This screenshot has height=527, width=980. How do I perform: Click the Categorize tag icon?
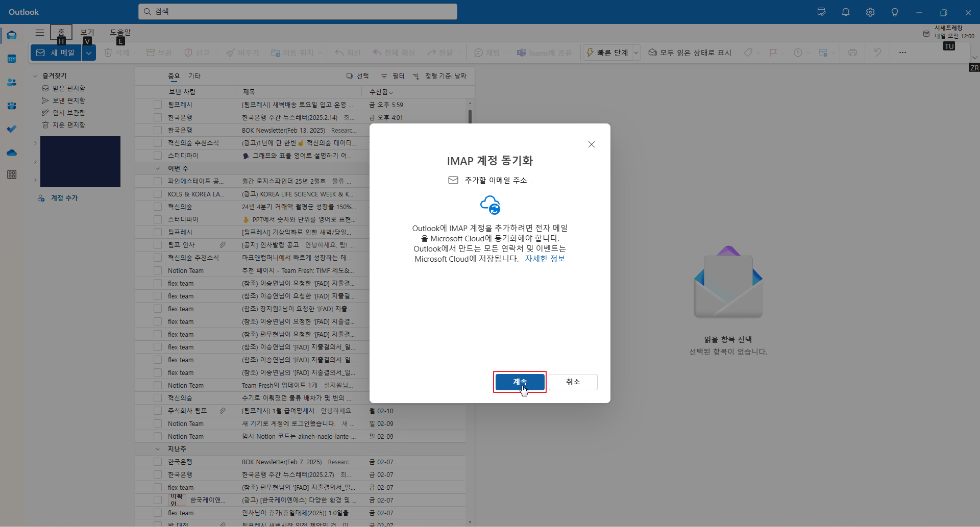748,53
